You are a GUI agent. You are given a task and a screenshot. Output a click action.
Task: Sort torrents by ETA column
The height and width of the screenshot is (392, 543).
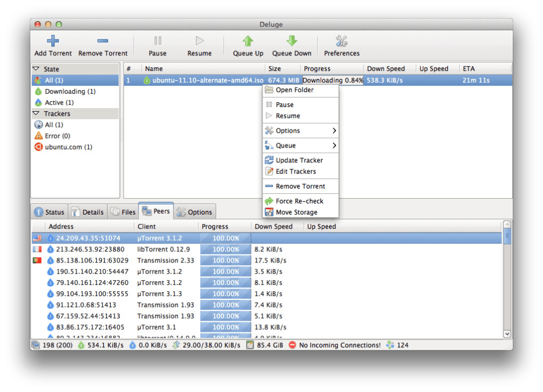486,69
